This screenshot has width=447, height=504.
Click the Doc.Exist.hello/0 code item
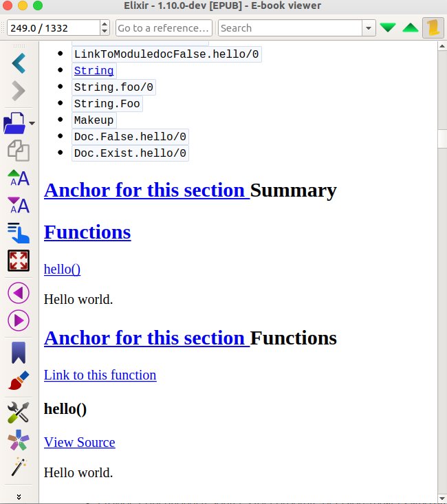point(130,153)
